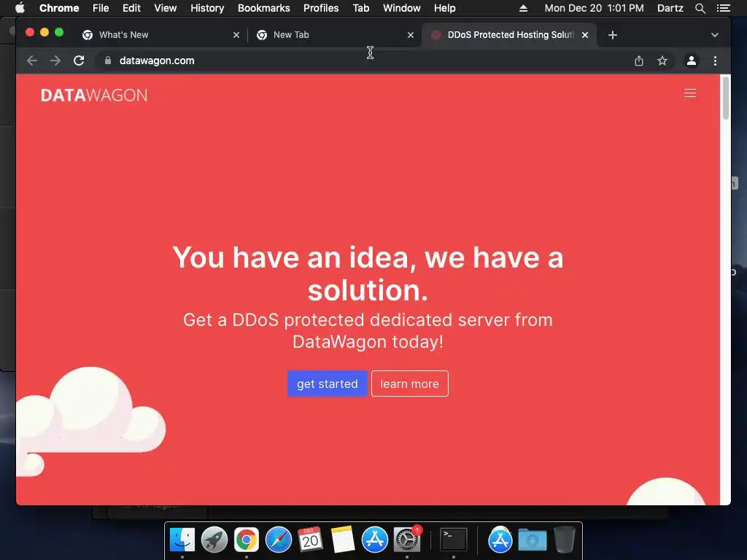This screenshot has height=560, width=747.
Task: Open the Apple menu
Action: [x=20, y=8]
